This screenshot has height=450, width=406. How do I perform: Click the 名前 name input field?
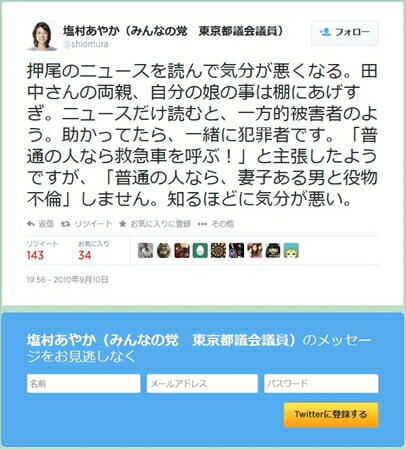pyautogui.click(x=84, y=383)
